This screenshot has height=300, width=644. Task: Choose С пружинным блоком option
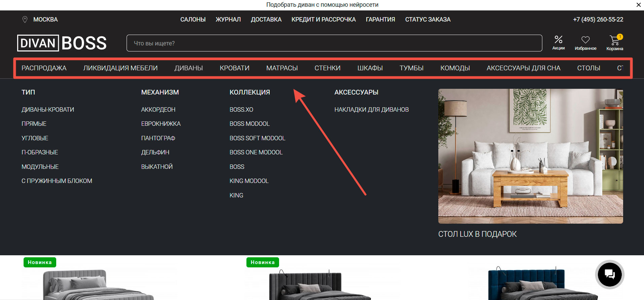(57, 181)
